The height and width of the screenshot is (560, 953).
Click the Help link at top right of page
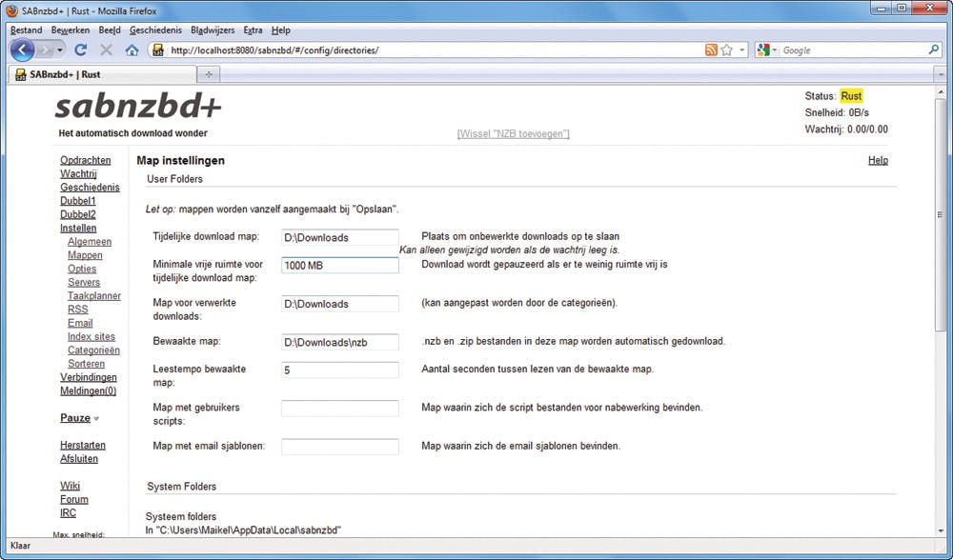pos(878,160)
